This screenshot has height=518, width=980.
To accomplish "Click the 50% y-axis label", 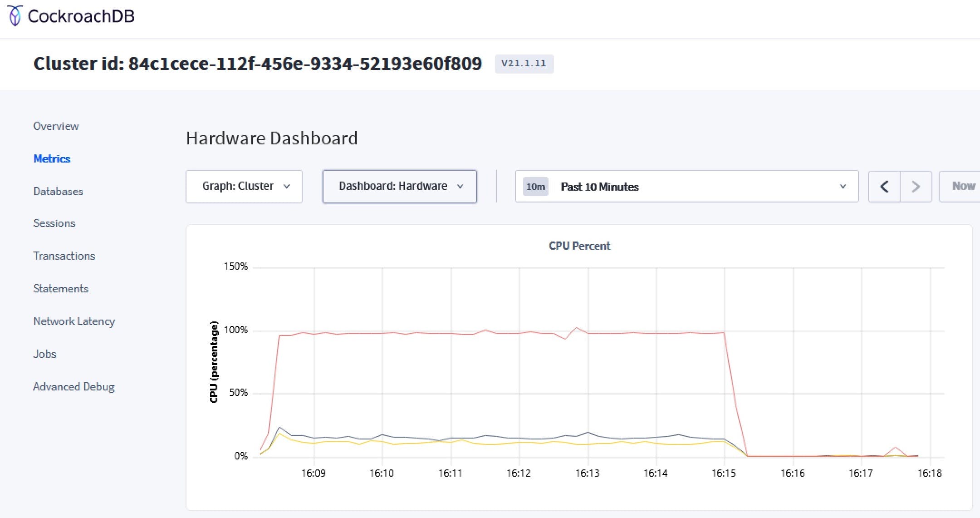I will (x=239, y=393).
